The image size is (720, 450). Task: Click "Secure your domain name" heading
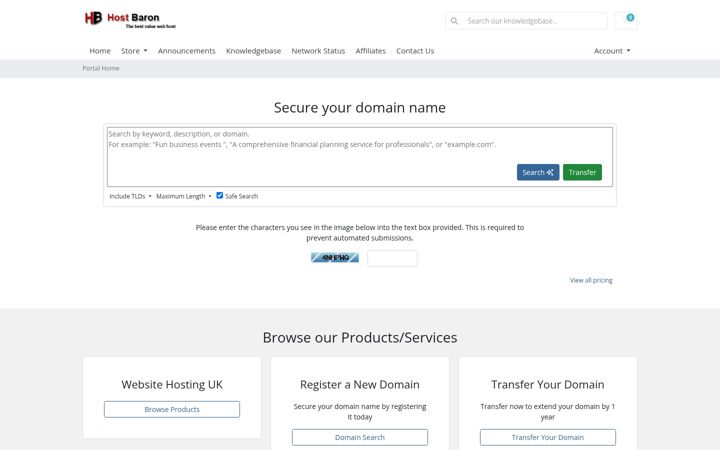[x=360, y=107]
